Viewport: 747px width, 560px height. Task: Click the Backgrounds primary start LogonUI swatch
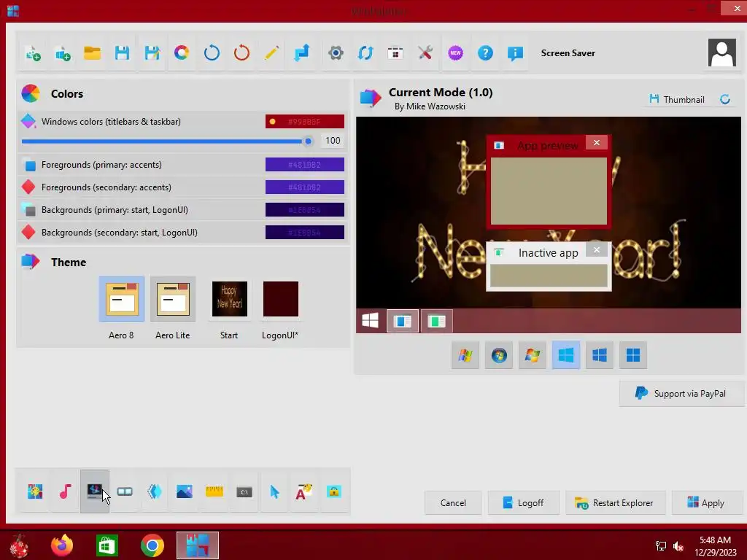305,209
